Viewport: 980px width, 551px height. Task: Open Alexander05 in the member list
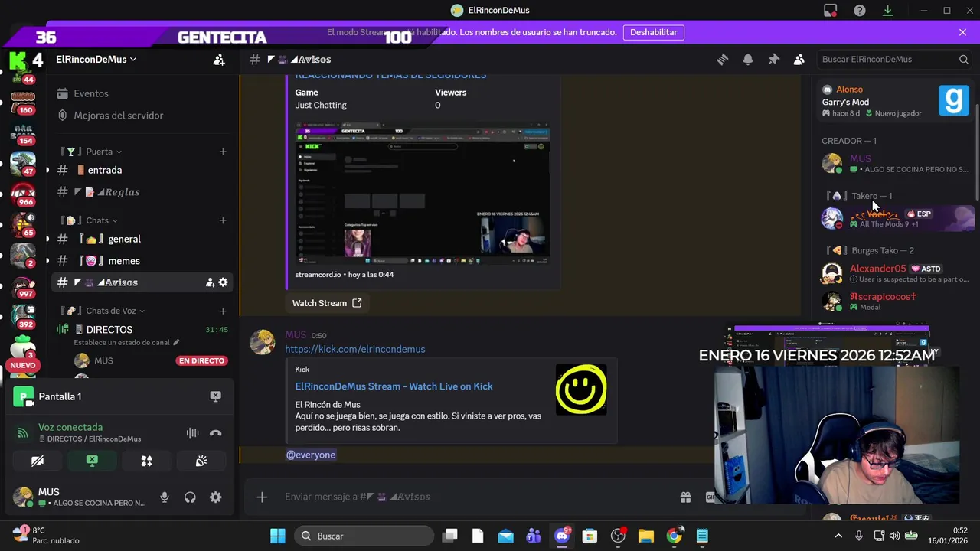pos(896,273)
